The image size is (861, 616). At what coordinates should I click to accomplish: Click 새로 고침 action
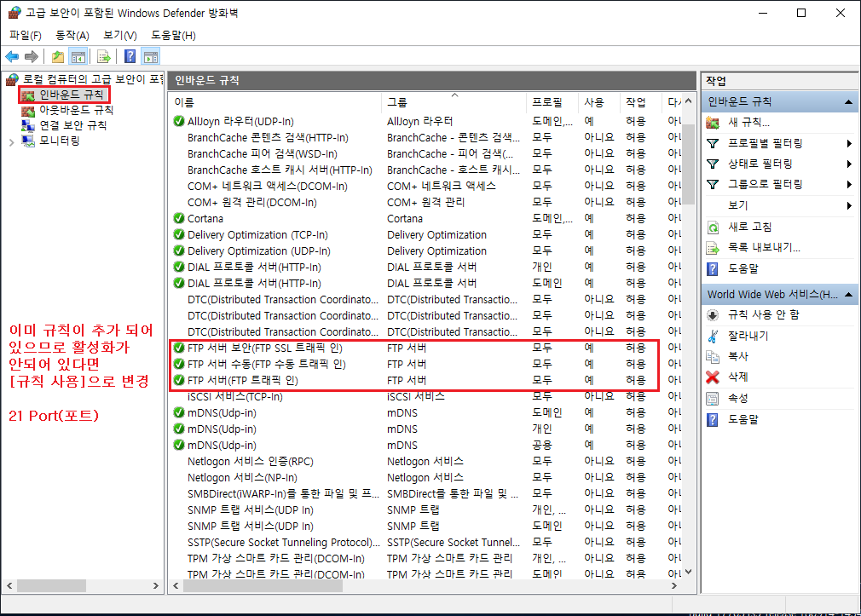(x=749, y=226)
